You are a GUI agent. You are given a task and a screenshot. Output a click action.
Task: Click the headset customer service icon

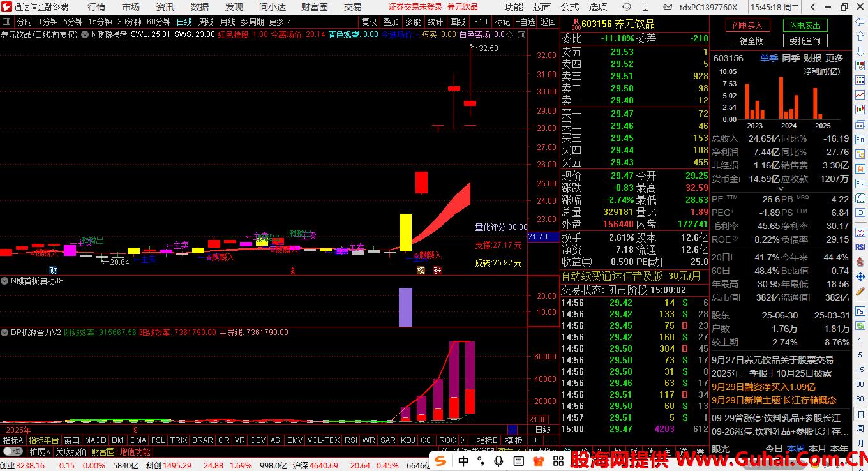click(628, 7)
